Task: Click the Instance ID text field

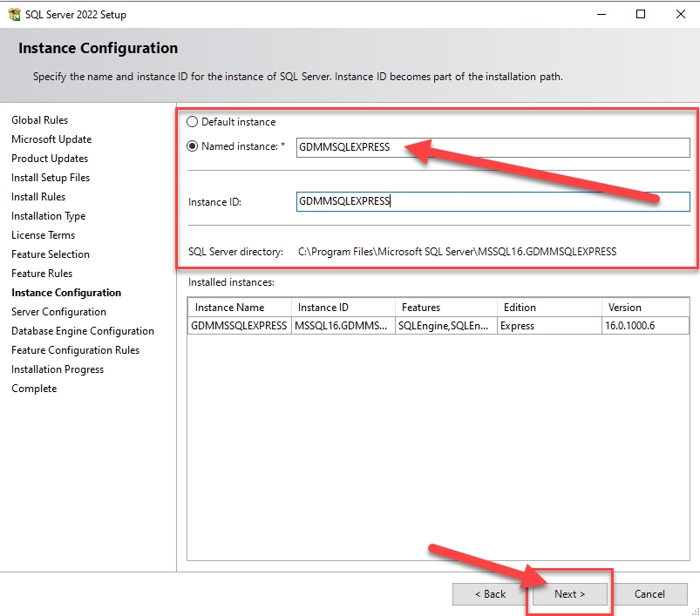Action: (493, 201)
